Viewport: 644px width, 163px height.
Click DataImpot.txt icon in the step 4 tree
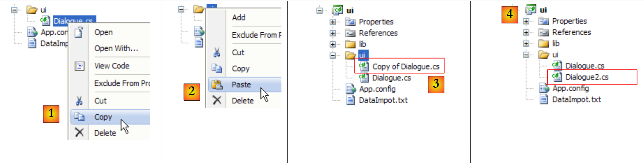[544, 99]
